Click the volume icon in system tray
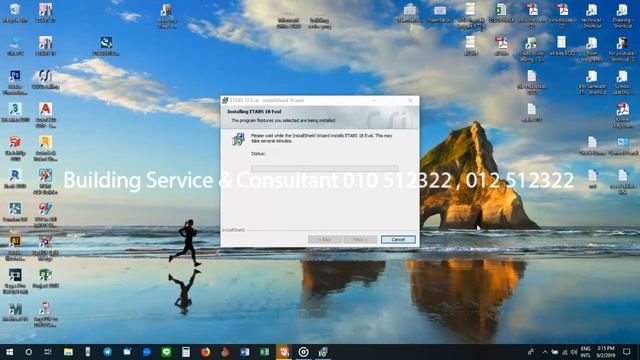This screenshot has width=640, height=360. (x=574, y=352)
